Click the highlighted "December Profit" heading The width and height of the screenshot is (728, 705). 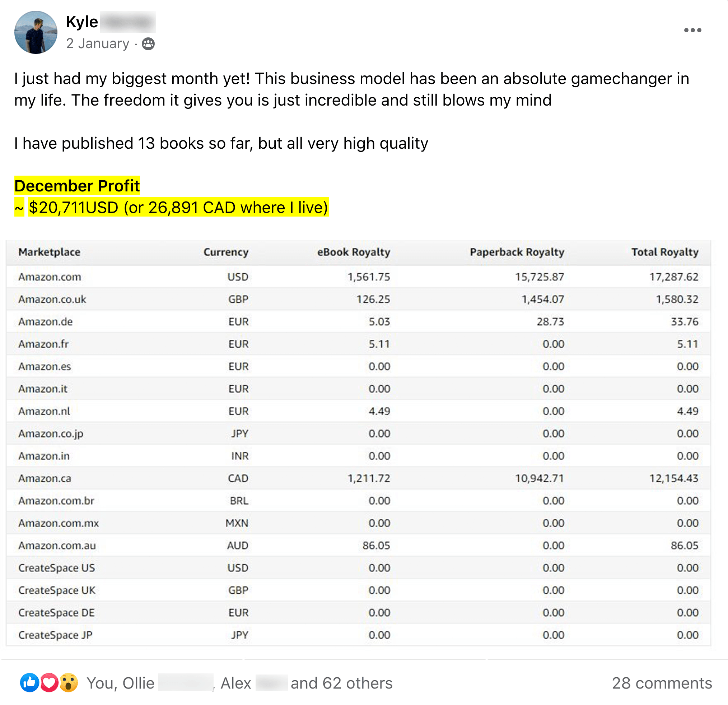(x=77, y=185)
